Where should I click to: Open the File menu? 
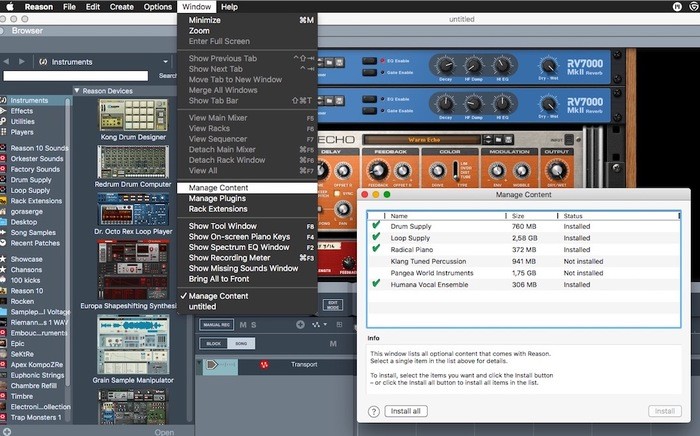click(x=69, y=7)
